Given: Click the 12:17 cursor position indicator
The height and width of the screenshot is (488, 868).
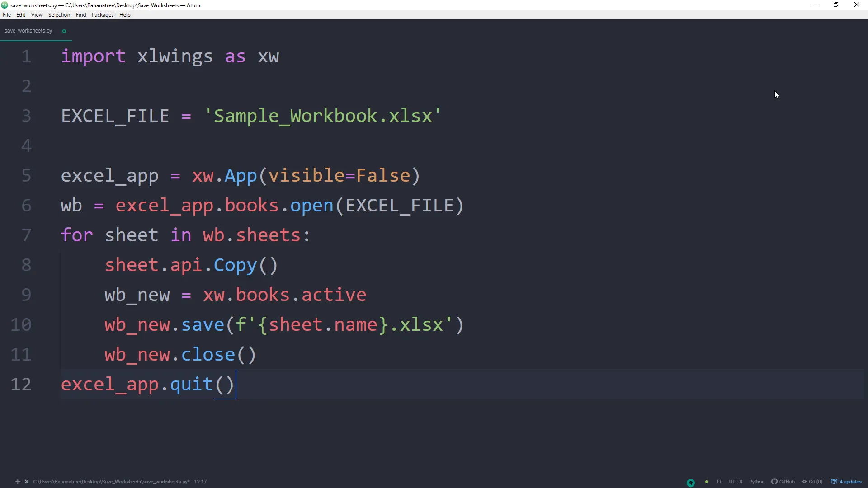Looking at the screenshot, I should pyautogui.click(x=200, y=482).
